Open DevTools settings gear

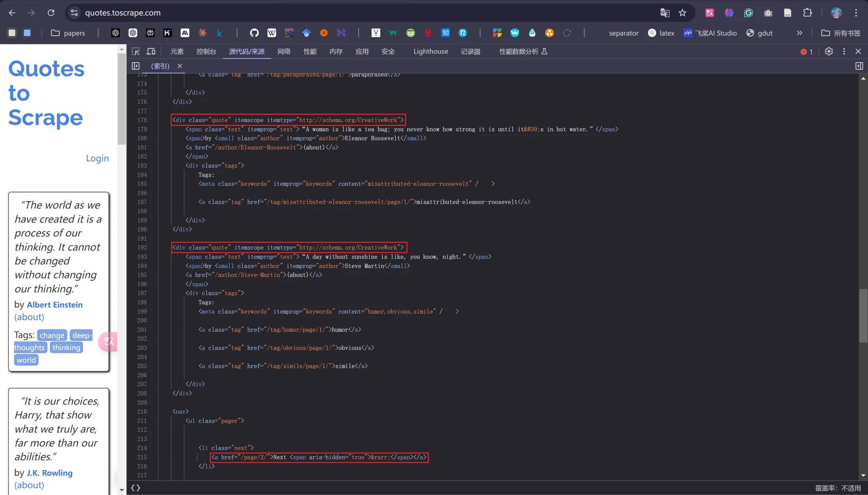829,52
